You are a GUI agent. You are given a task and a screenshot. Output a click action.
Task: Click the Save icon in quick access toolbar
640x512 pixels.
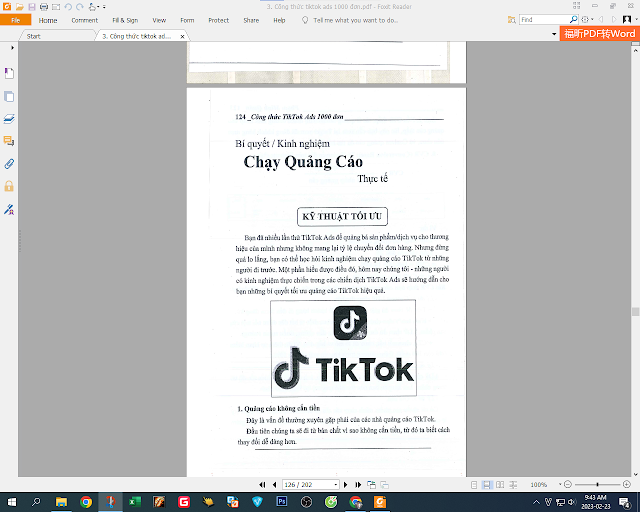[x=31, y=7]
